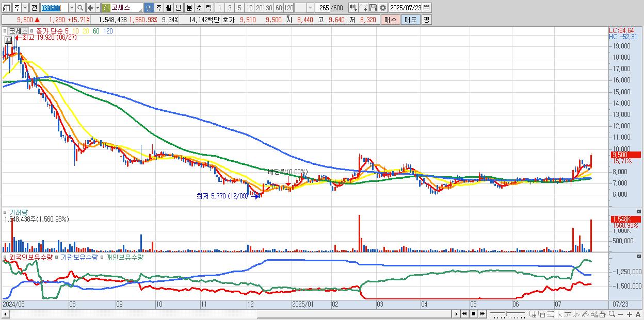Open the calendar date picker icon
This screenshot has width=644, height=320.
click(426, 8)
